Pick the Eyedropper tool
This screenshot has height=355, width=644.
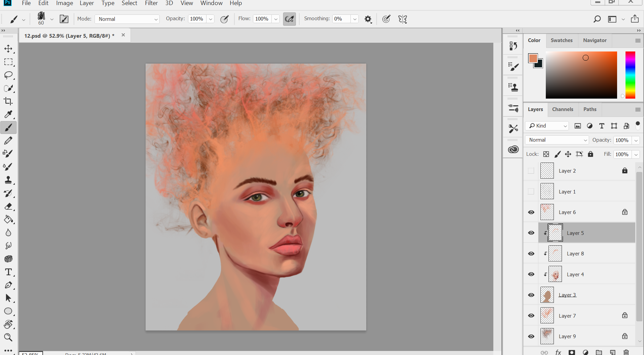tap(8, 114)
